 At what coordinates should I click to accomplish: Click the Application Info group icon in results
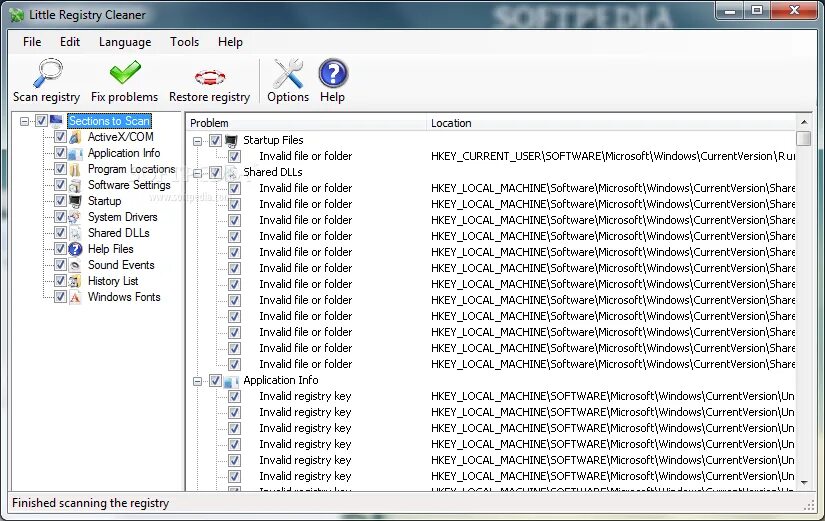231,380
